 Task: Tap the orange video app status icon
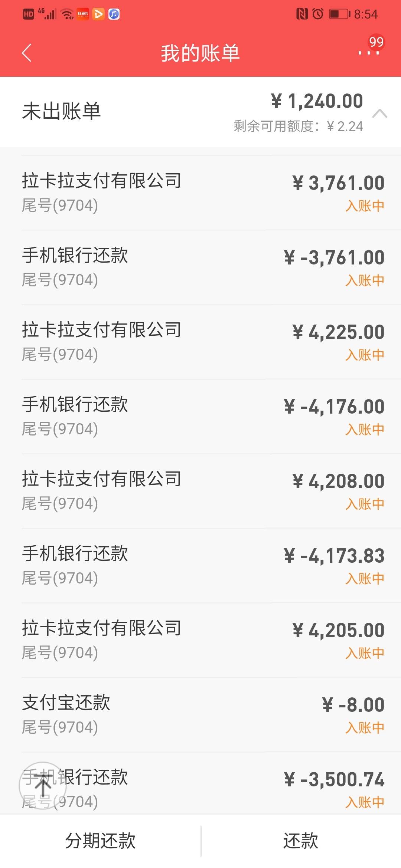click(x=98, y=14)
